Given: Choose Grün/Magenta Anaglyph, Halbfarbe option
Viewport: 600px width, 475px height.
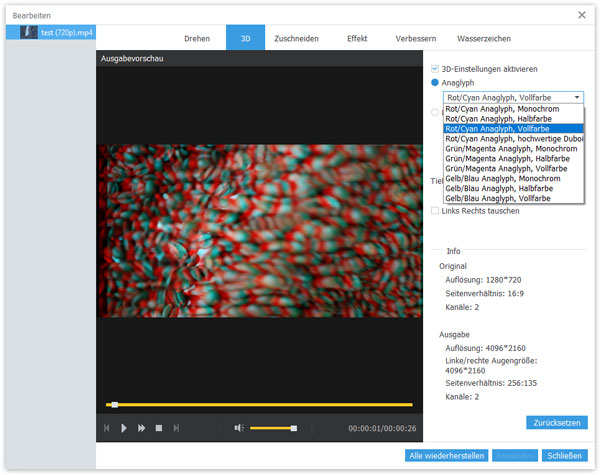Looking at the screenshot, I should coord(513,158).
